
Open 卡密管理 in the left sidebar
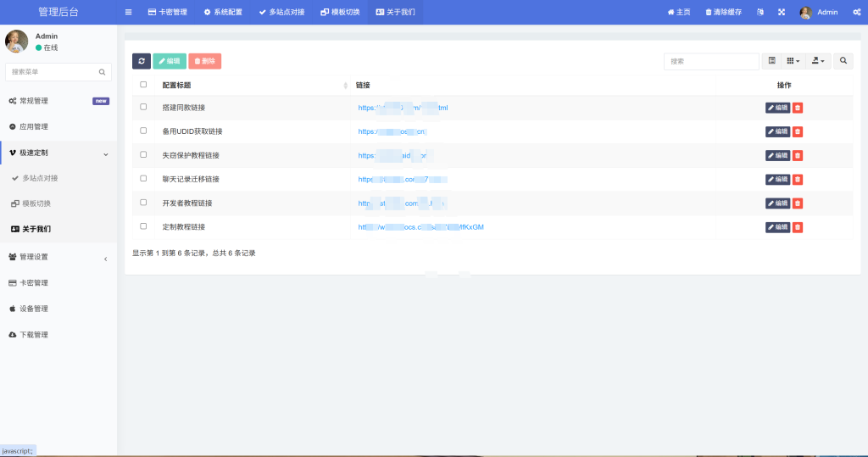58,283
